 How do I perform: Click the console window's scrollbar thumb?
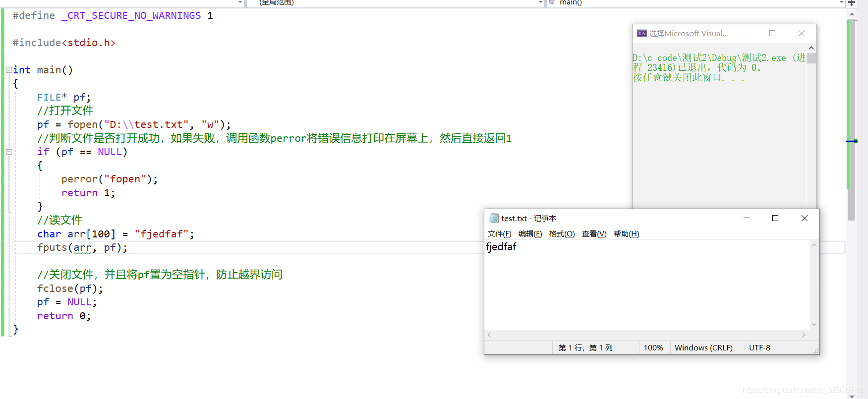click(811, 58)
